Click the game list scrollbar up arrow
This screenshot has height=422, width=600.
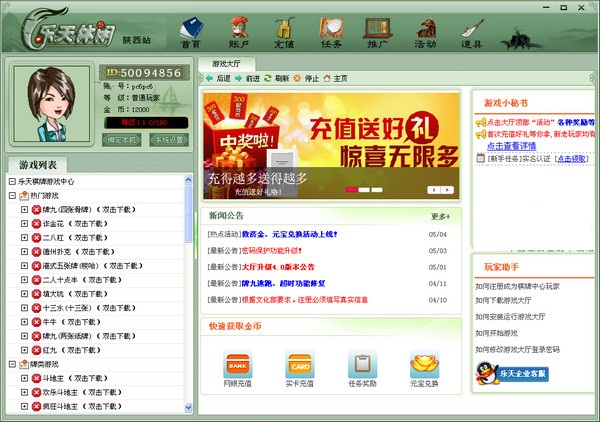tap(188, 179)
